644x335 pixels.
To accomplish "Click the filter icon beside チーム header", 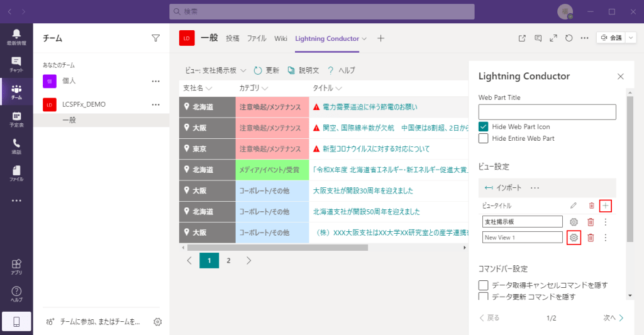I will click(x=156, y=38).
